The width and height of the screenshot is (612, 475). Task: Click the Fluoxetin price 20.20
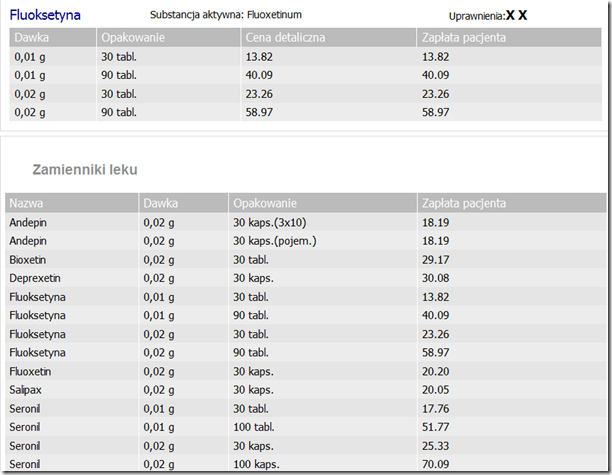[x=436, y=372]
